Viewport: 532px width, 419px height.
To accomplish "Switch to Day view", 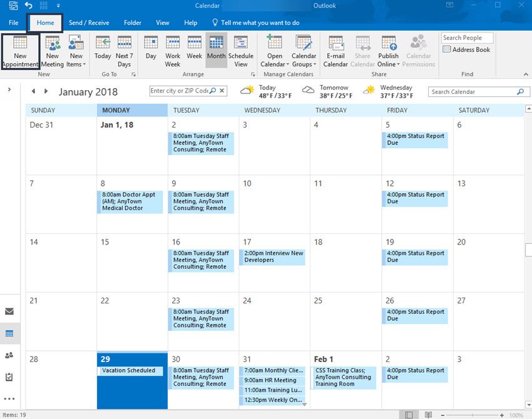I will pos(151,48).
